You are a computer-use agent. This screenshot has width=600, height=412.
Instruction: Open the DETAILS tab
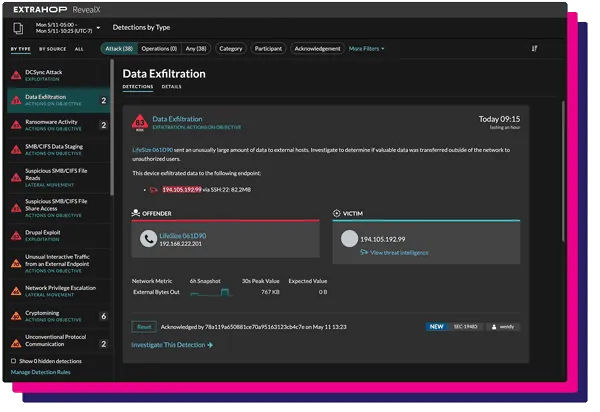coord(171,87)
